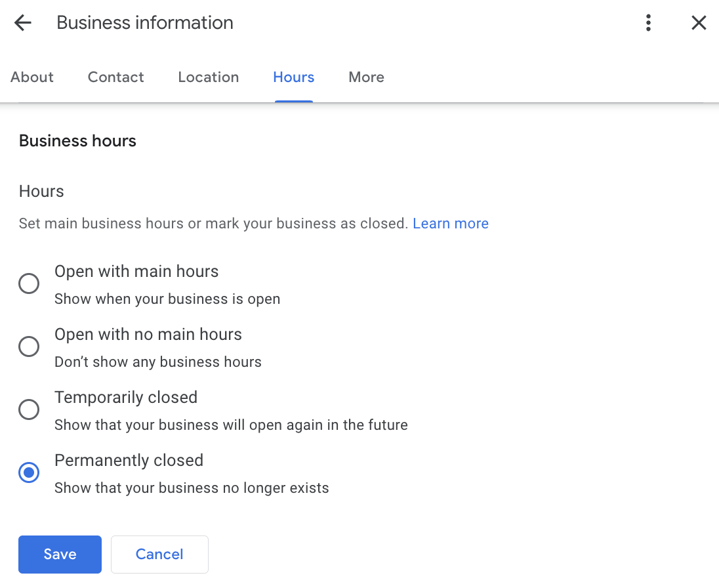719x588 pixels.
Task: Click the 'Set main business hours' description text
Action: point(213,224)
